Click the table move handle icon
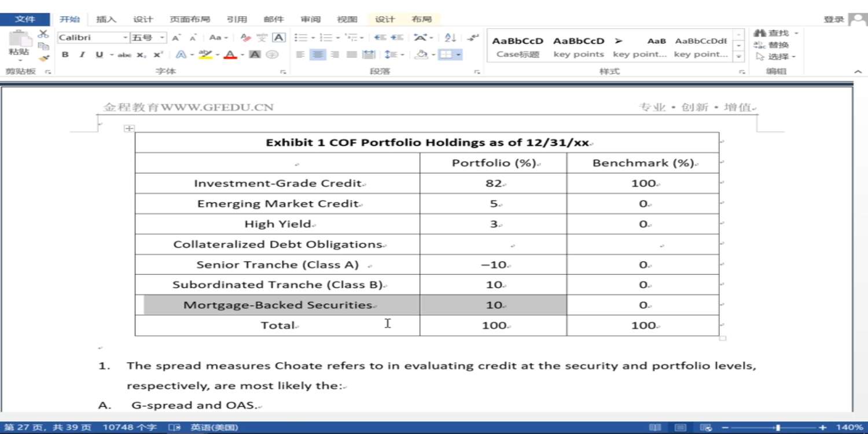Viewport: 868px width, 434px height. [129, 128]
